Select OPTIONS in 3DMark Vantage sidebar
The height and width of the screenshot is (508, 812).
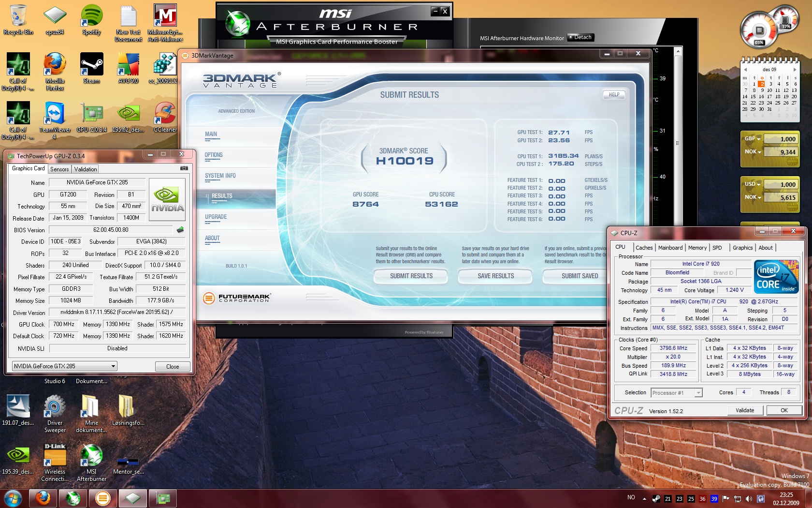coord(214,155)
